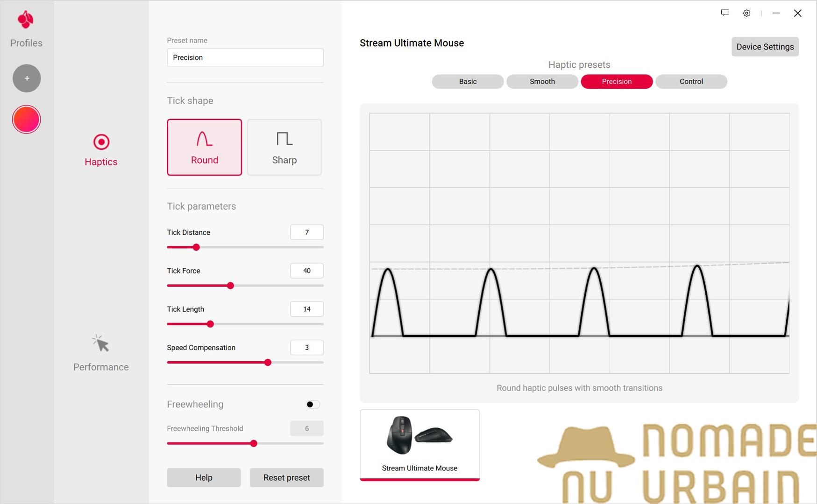Select the red gradient profile circle
The height and width of the screenshot is (504, 817).
[x=27, y=119]
